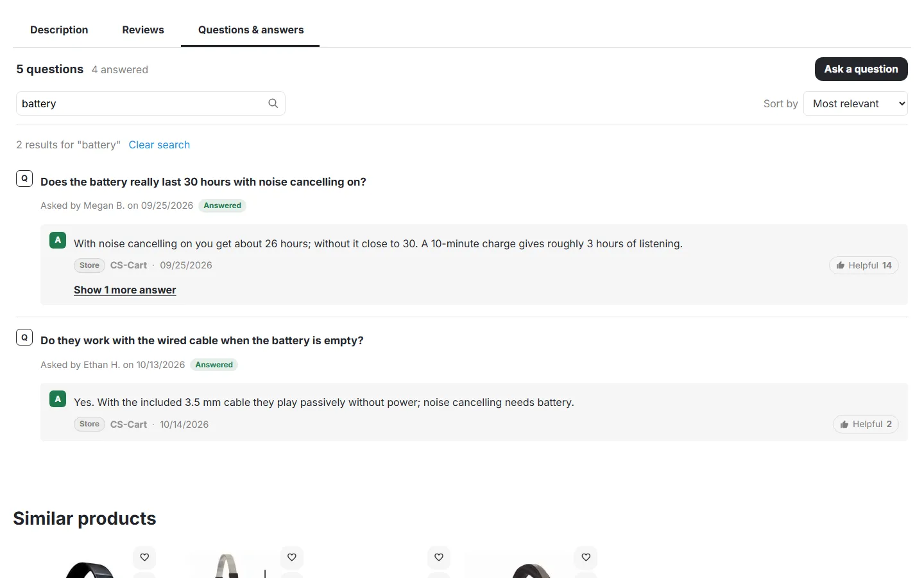Screen dimensions: 924x578
Task: Click the Answered badge on Megan B.'s question
Action: [223, 206]
